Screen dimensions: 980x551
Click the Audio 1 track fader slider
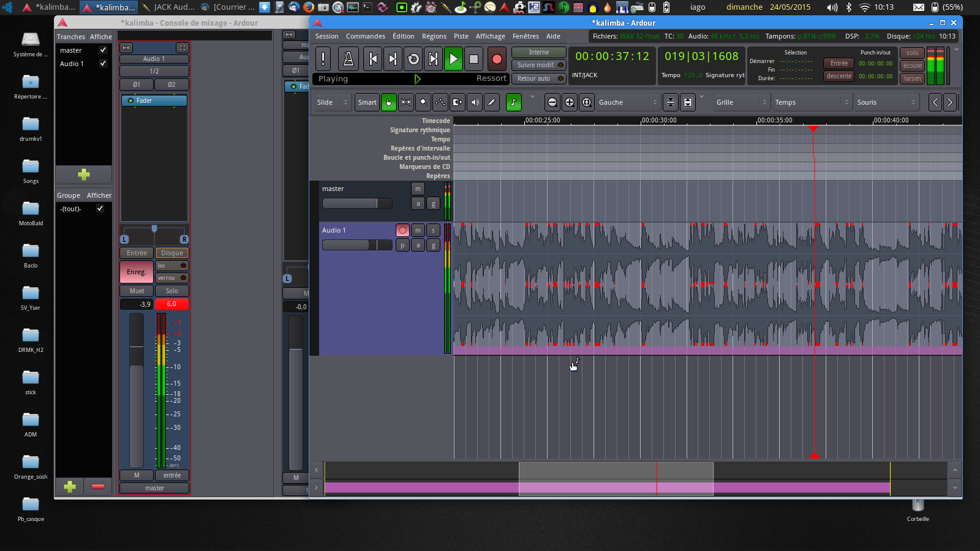(357, 245)
